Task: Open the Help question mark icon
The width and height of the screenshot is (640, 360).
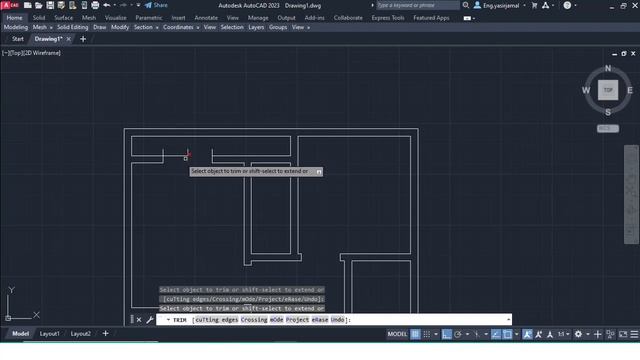Action: [x=567, y=5]
